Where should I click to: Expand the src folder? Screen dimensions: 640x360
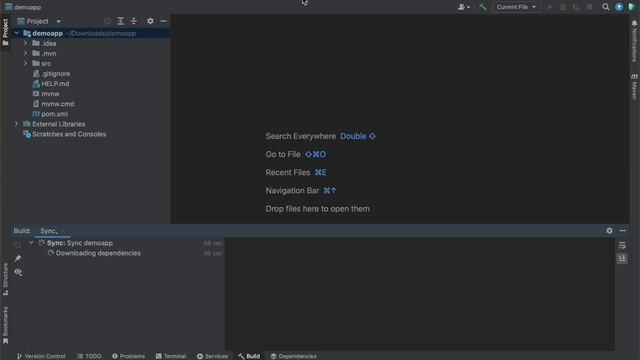[25, 63]
